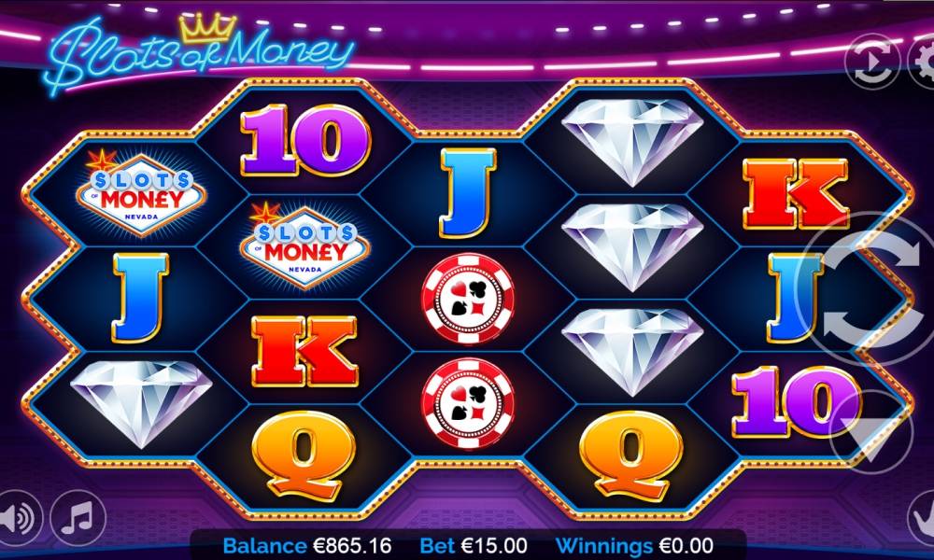Toggle the autoplay icon at top right
The height and width of the screenshot is (560, 934).
click(x=872, y=62)
